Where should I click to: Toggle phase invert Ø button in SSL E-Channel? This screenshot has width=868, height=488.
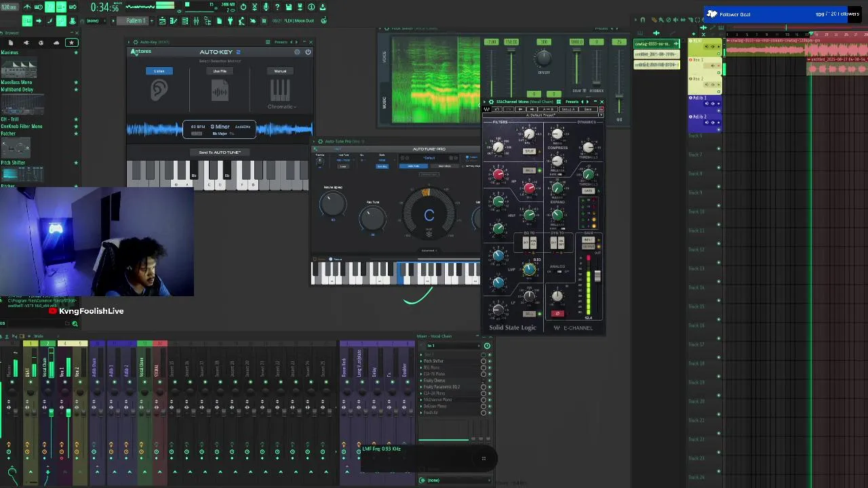click(557, 314)
